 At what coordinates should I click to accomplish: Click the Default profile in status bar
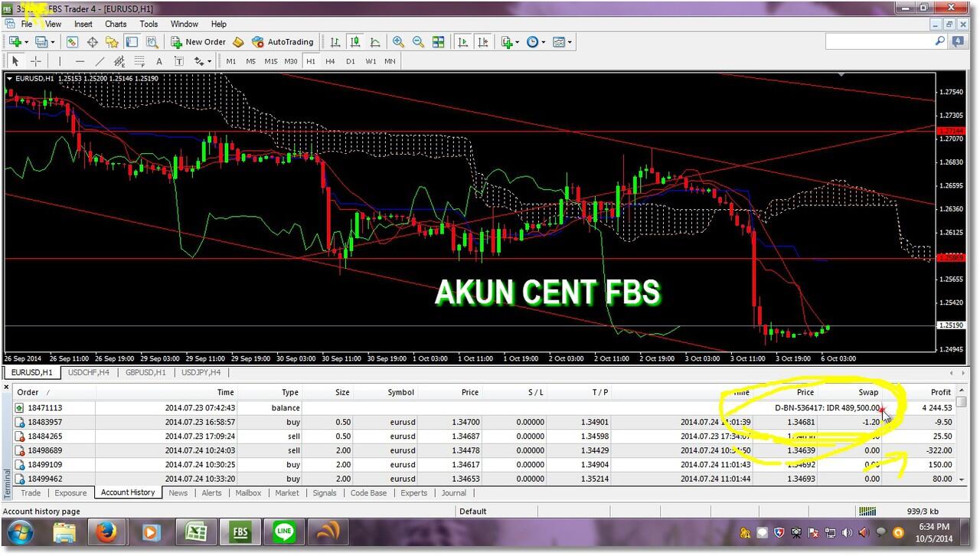473,512
